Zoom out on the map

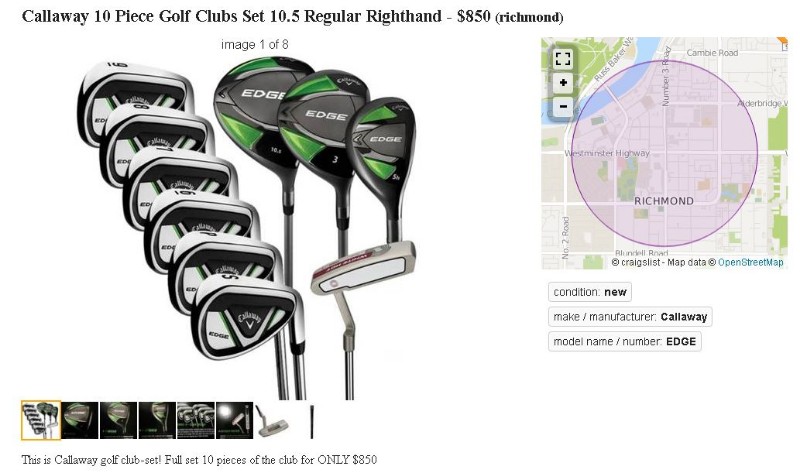563,107
